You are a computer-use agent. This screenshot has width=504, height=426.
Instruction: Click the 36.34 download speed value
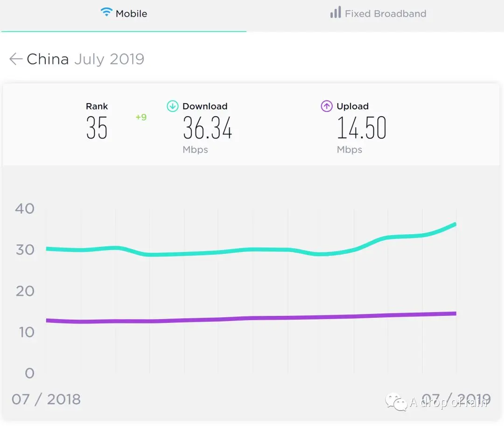pyautogui.click(x=207, y=128)
